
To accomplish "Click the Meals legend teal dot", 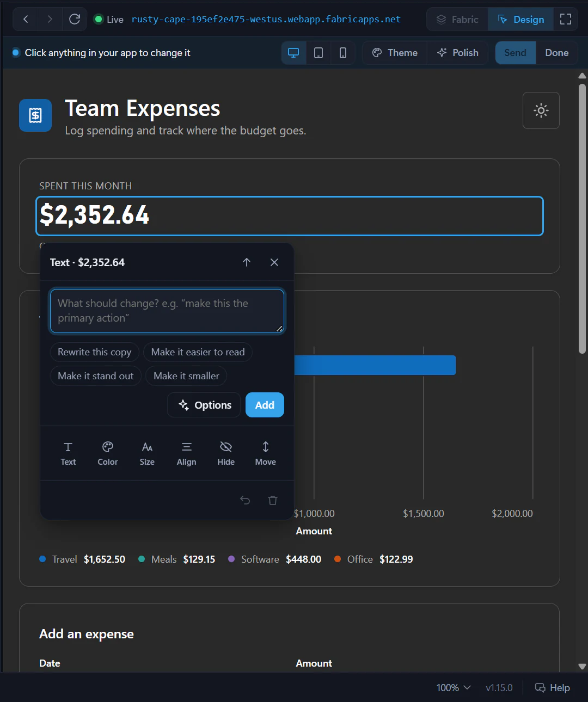I will coord(142,559).
